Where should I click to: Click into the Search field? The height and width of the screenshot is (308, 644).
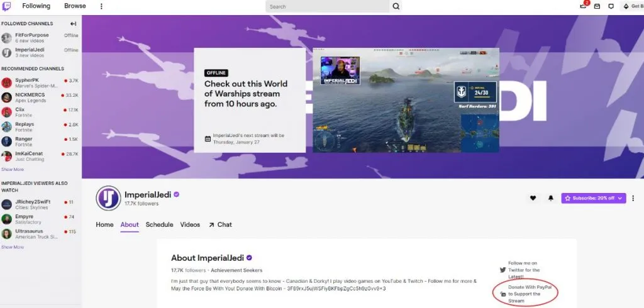tap(328, 6)
